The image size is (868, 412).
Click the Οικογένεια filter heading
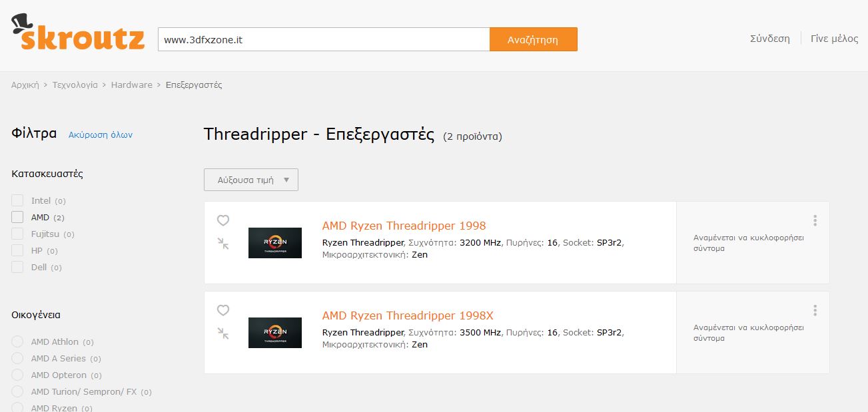click(36, 315)
